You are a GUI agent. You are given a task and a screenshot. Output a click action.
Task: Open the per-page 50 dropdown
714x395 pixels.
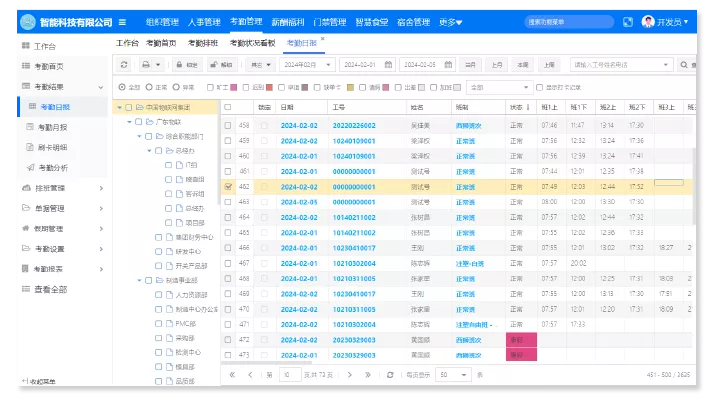coord(453,374)
